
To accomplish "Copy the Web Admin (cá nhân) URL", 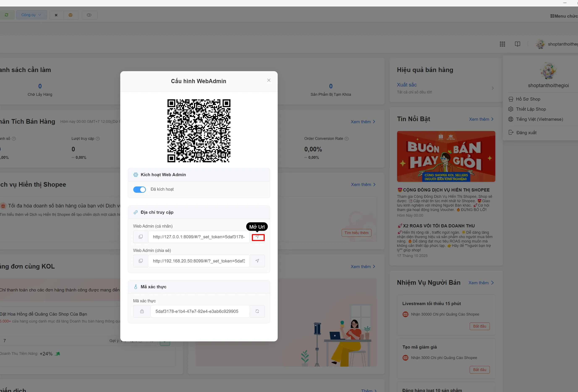I will (x=141, y=237).
